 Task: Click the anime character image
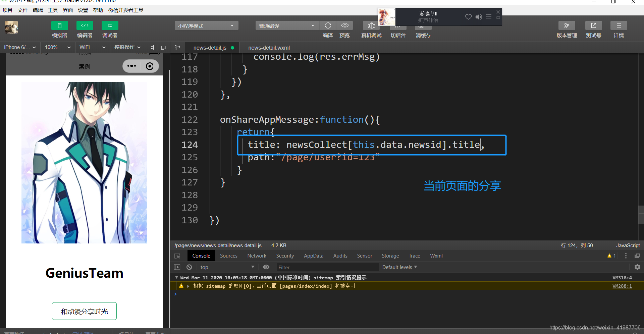[x=84, y=163]
